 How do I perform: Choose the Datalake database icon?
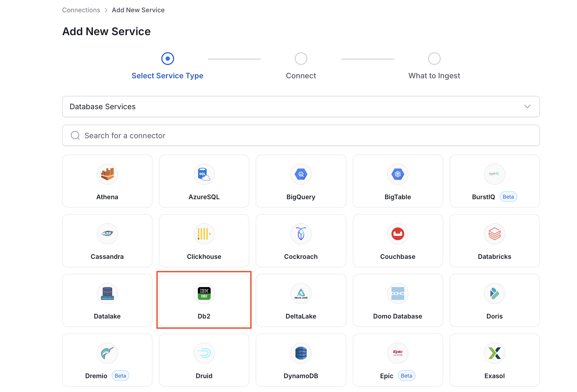pos(107,293)
